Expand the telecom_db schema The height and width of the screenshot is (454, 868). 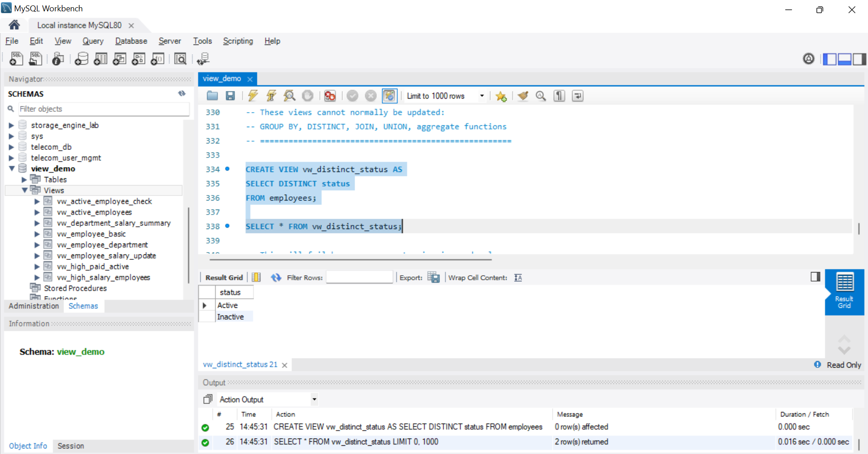click(x=11, y=147)
